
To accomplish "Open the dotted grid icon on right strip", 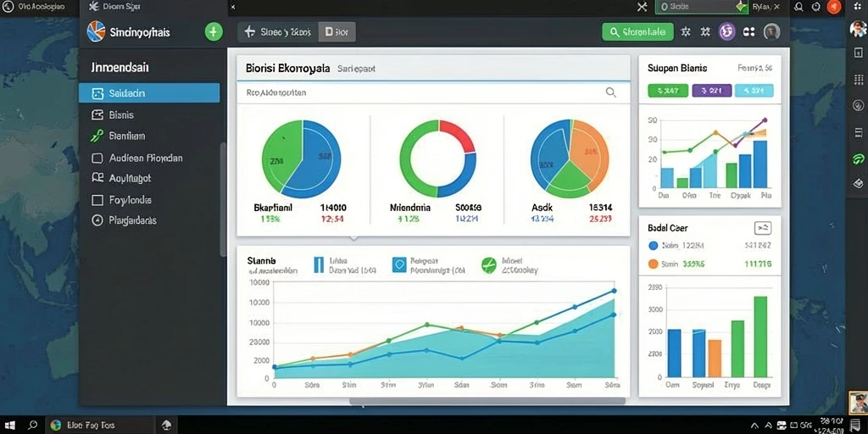I will coord(859,79).
